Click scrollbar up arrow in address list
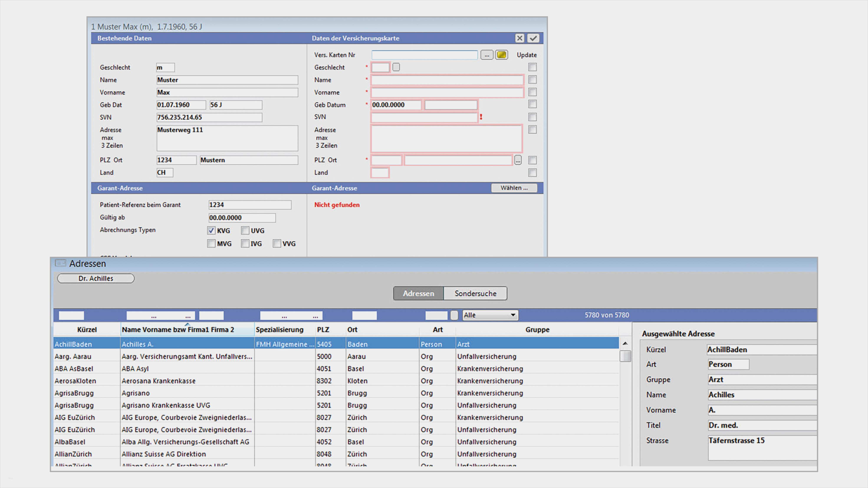 pos(625,344)
